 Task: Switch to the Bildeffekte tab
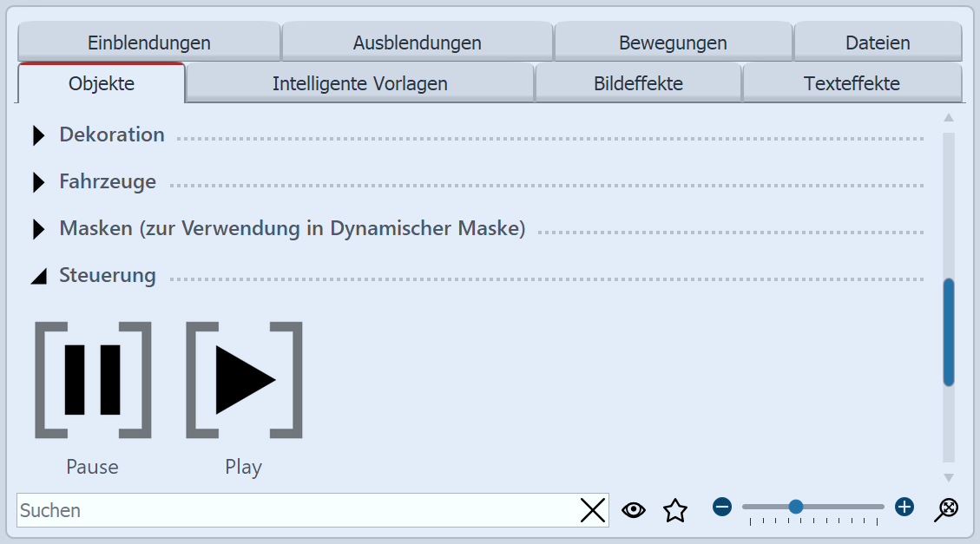(638, 82)
